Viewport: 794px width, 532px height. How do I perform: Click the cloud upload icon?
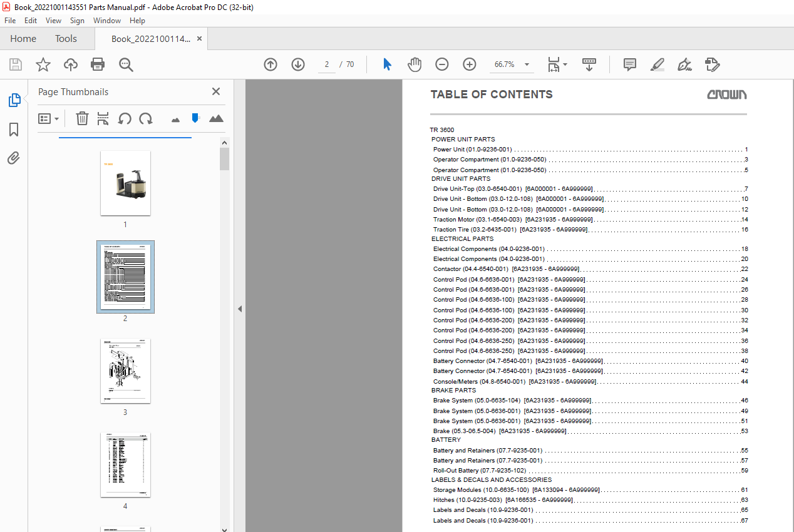71,64
